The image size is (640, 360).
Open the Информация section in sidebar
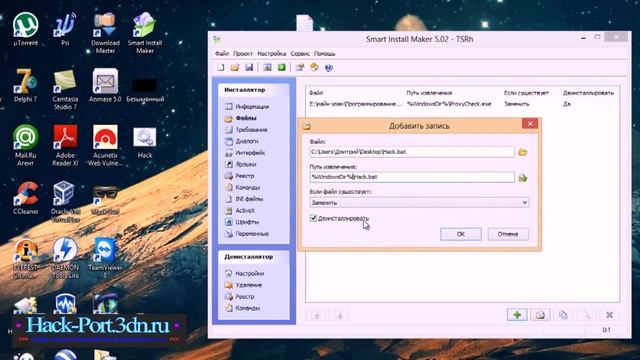point(247,107)
